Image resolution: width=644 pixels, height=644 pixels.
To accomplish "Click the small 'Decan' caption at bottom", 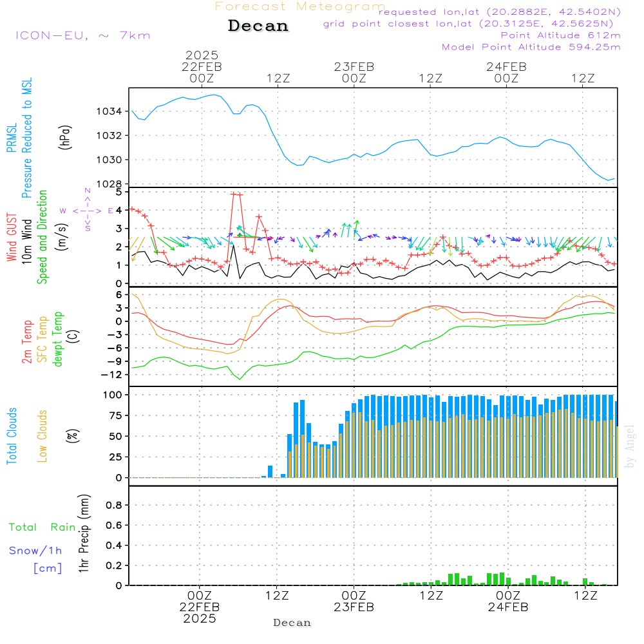I will 292,623.
